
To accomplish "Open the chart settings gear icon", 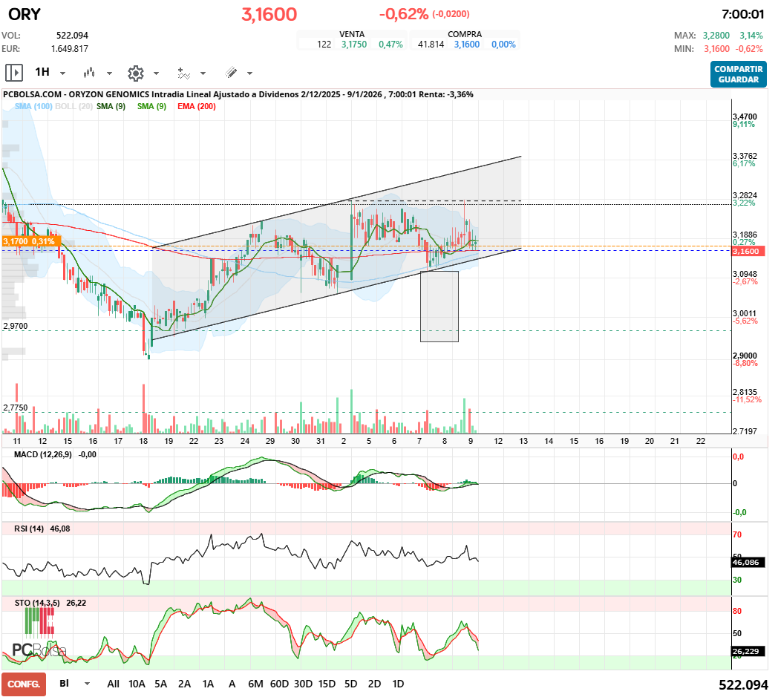I will click(134, 73).
